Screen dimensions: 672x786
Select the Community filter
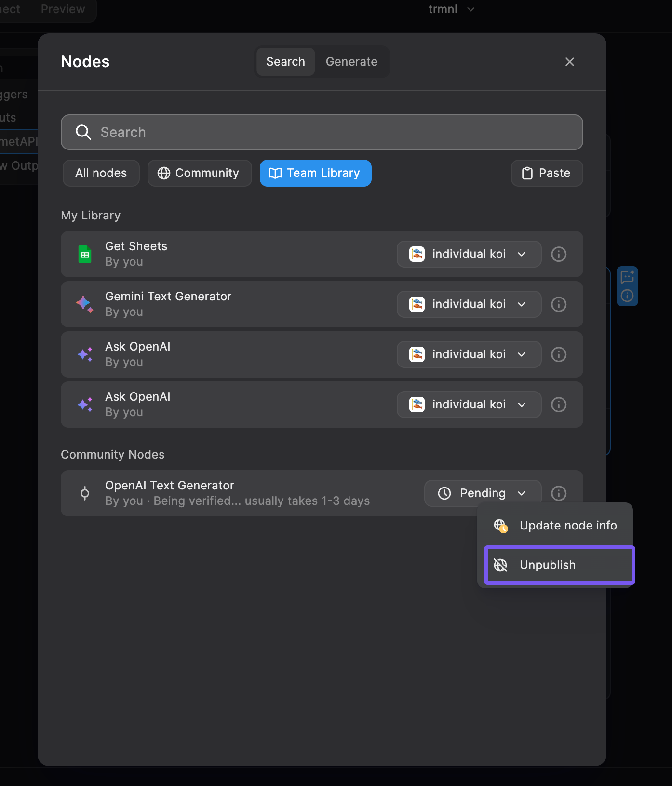(x=200, y=173)
